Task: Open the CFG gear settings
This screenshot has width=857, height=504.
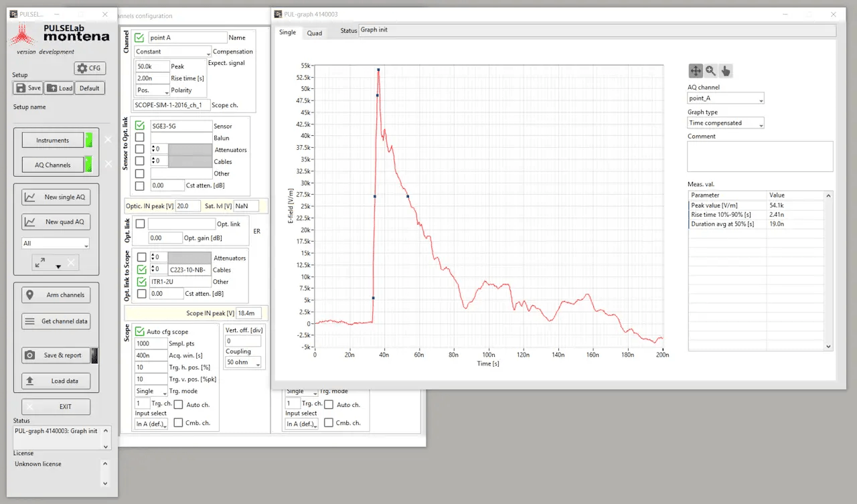Action: pos(90,68)
